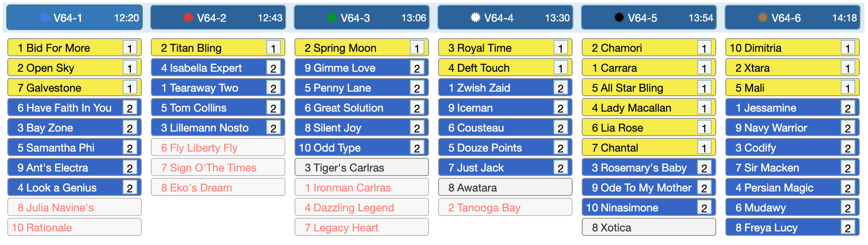Click the red star icon on V64-2

click(x=188, y=18)
